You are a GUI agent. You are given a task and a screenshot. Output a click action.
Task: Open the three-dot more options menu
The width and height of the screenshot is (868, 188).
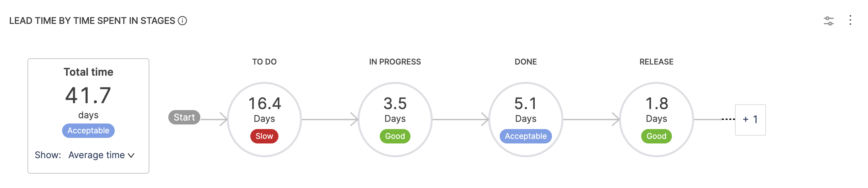pos(850,20)
